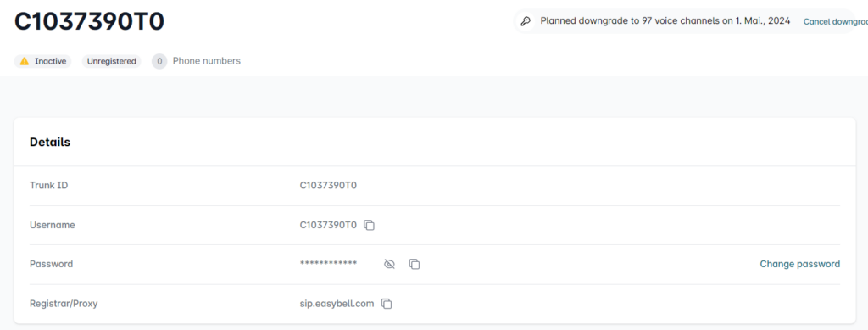Copy the password to clipboard
The width and height of the screenshot is (868, 330).
(x=414, y=265)
